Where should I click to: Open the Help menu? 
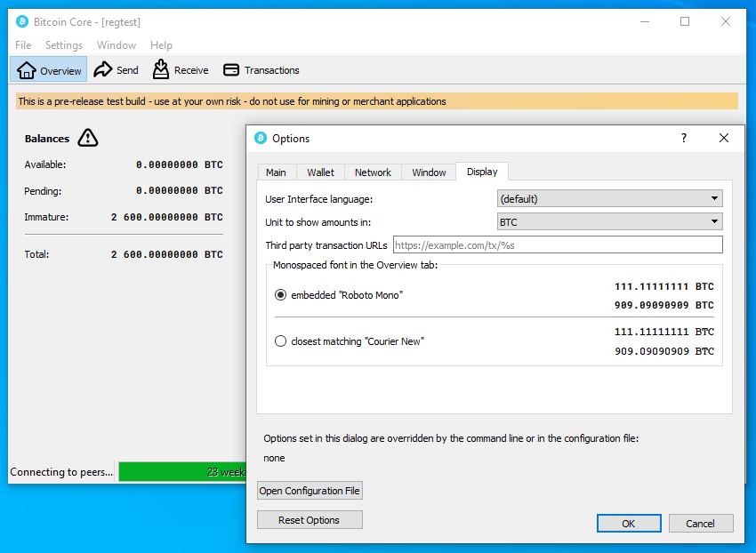(x=161, y=45)
